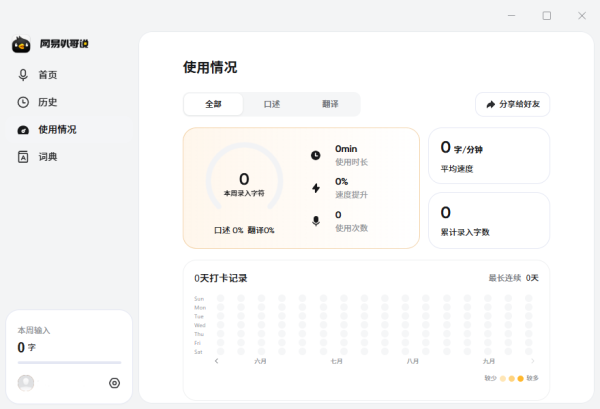
Task: Click the 本周输入 progress bar
Action: click(69, 362)
